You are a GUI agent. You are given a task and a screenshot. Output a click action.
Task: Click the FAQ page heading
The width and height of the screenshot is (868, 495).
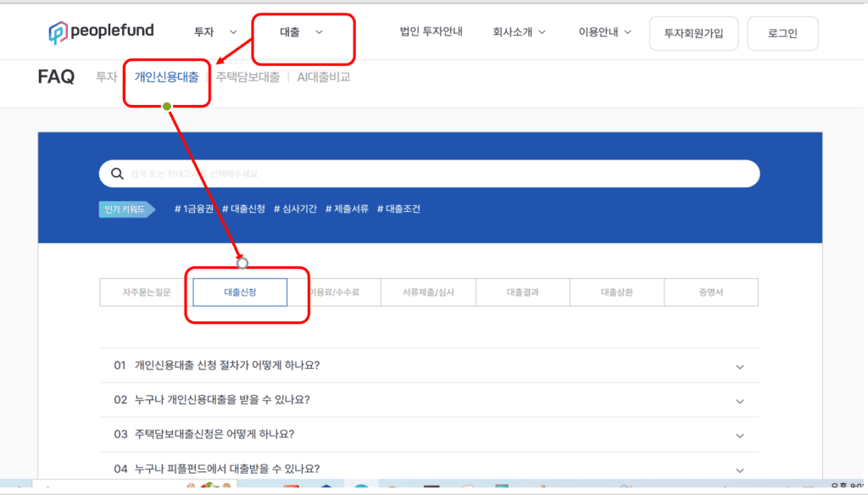click(56, 76)
